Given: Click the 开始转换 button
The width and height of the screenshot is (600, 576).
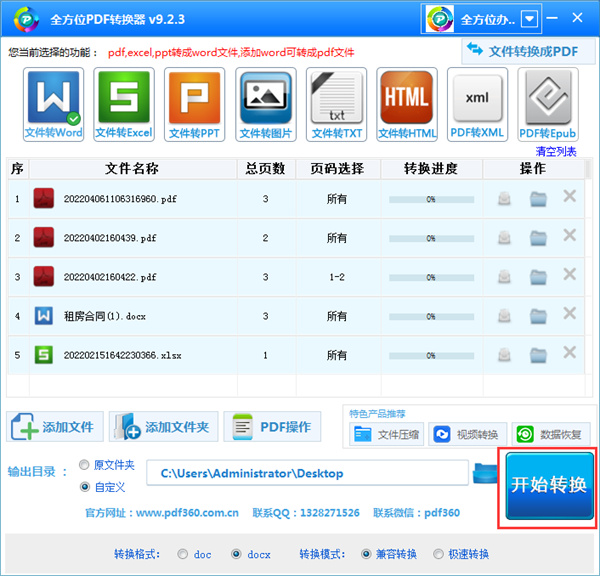Looking at the screenshot, I should (549, 486).
